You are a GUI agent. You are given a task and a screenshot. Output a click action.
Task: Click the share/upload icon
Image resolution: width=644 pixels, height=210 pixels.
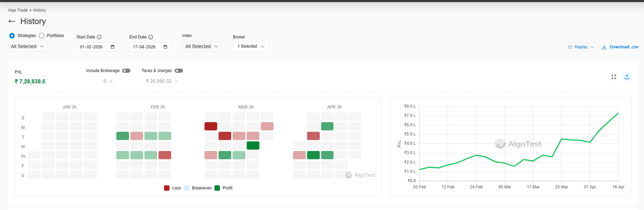626,77
